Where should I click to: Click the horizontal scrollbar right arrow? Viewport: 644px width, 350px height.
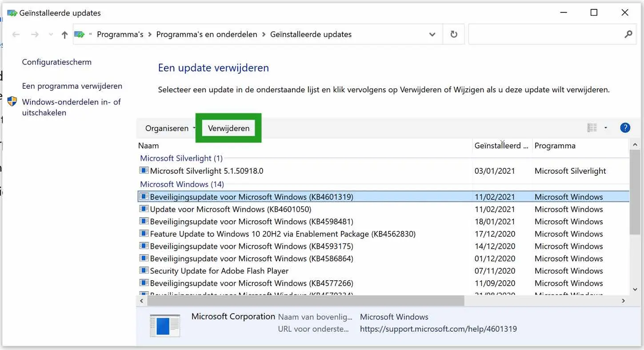click(623, 301)
